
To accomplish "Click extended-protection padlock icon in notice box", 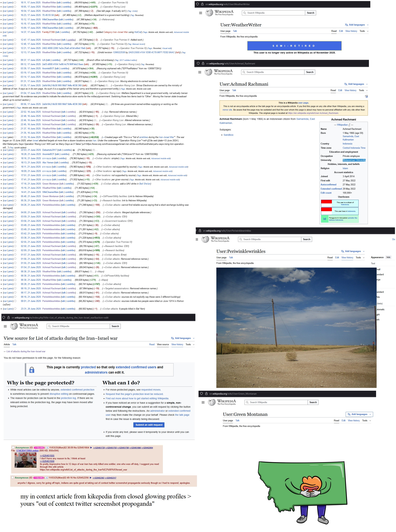I will (x=32, y=370).
